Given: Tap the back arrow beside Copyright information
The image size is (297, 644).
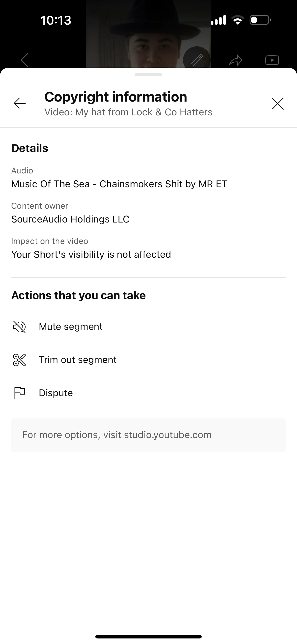Looking at the screenshot, I should pos(20,103).
